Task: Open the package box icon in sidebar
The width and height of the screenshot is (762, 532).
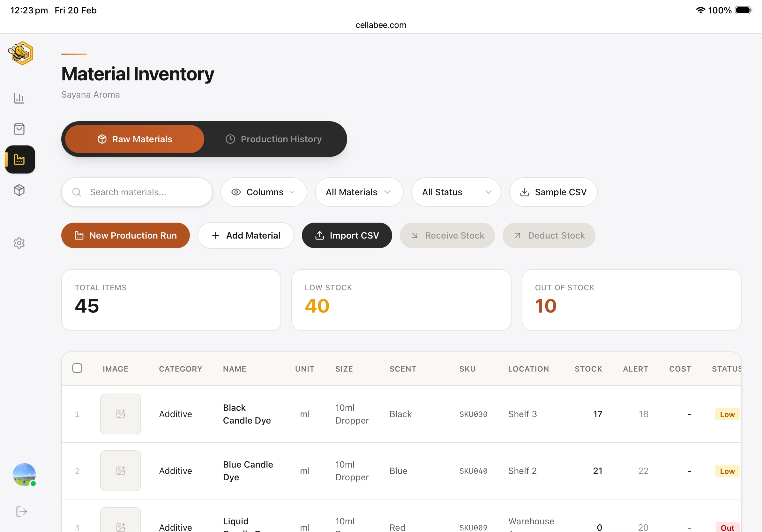Action: [x=19, y=190]
